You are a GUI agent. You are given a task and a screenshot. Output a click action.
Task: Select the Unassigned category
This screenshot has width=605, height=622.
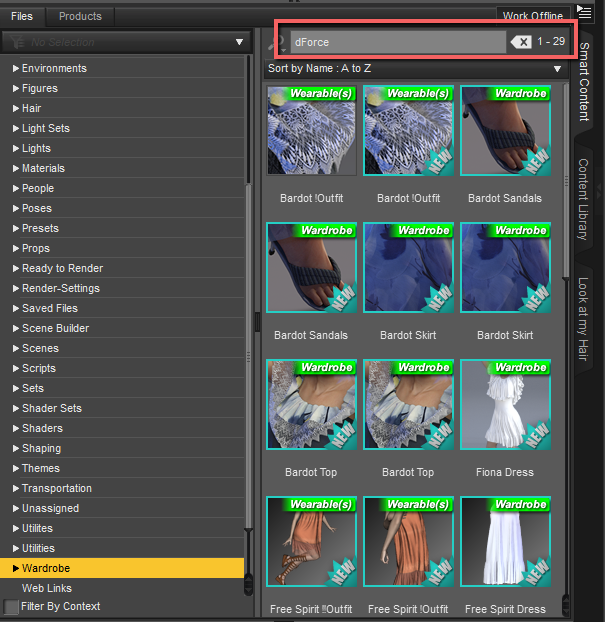50,508
